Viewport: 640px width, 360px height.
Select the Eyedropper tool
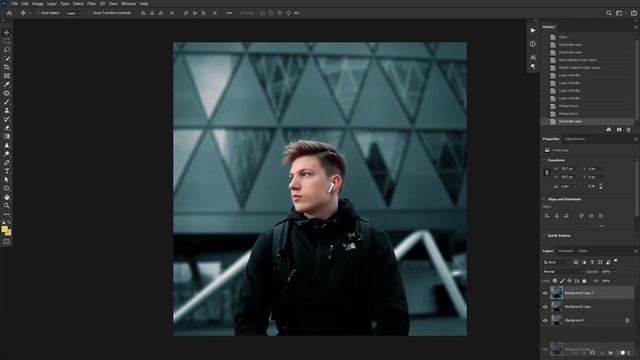point(7,84)
